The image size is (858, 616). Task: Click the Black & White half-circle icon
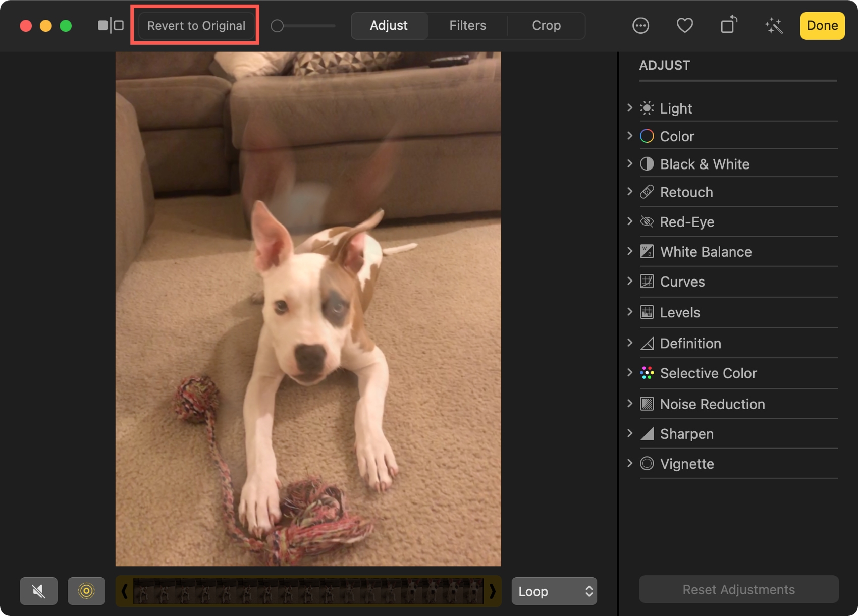coord(647,164)
